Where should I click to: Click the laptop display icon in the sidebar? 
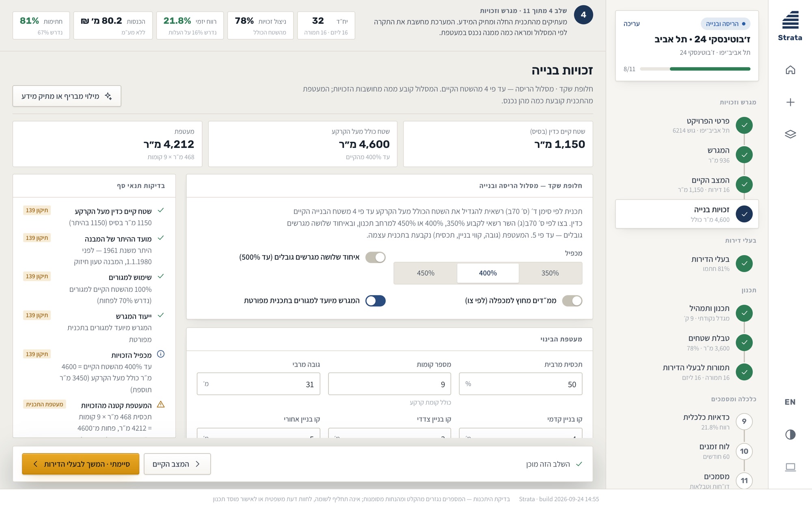pyautogui.click(x=790, y=467)
